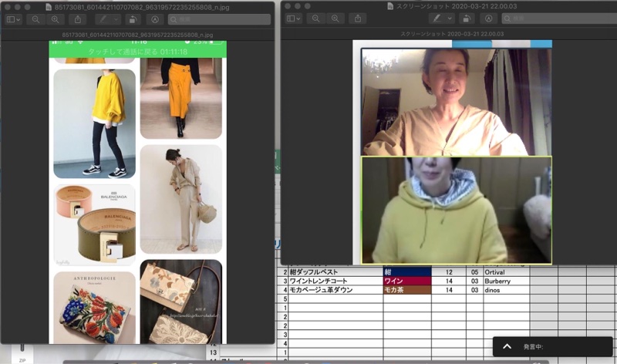This screenshot has height=364, width=617.
Task: Show Markup toolbar in screenshot Preview window
Action: pos(489,19)
